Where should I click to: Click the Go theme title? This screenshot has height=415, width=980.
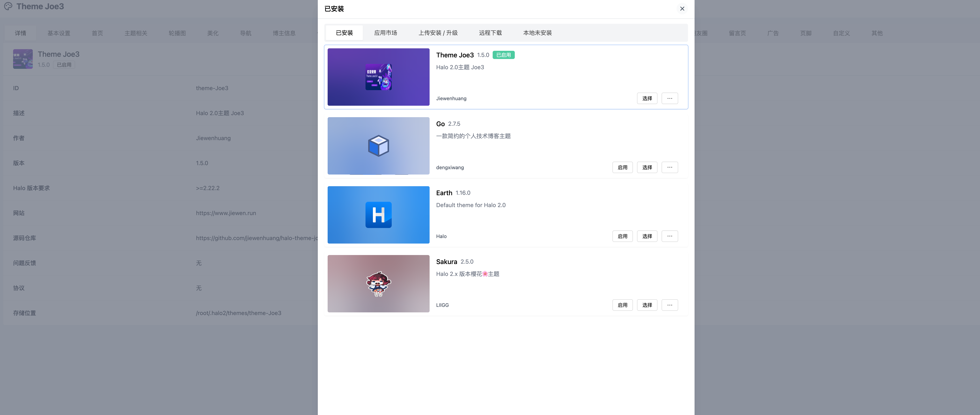[440, 124]
